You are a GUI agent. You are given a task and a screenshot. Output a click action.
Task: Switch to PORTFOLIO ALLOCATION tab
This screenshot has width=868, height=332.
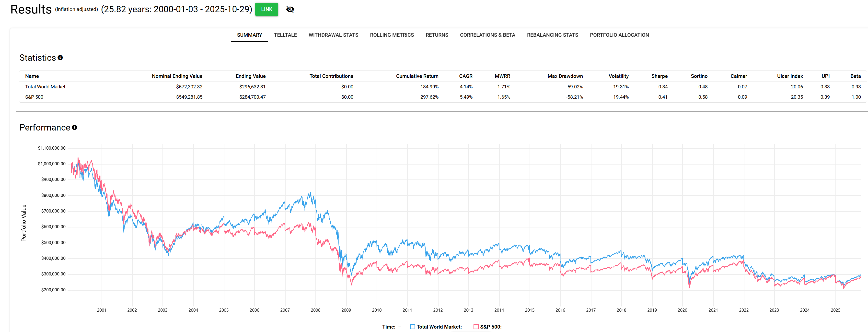(619, 35)
